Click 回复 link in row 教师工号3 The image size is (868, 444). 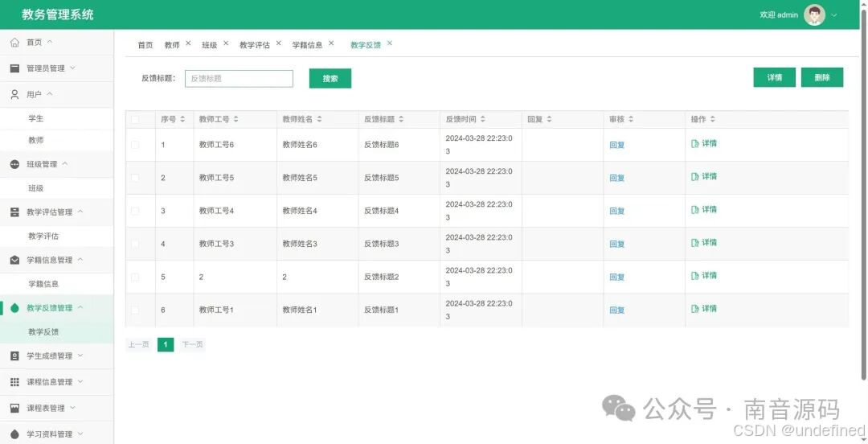616,245
